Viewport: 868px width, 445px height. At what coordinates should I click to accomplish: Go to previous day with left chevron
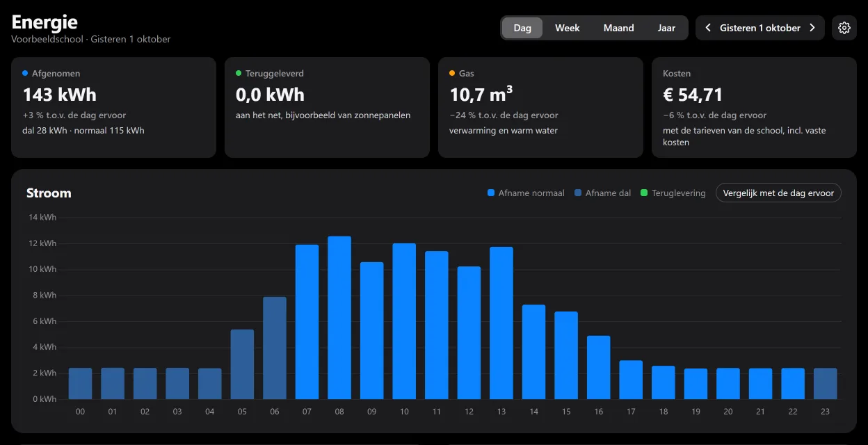click(x=708, y=28)
